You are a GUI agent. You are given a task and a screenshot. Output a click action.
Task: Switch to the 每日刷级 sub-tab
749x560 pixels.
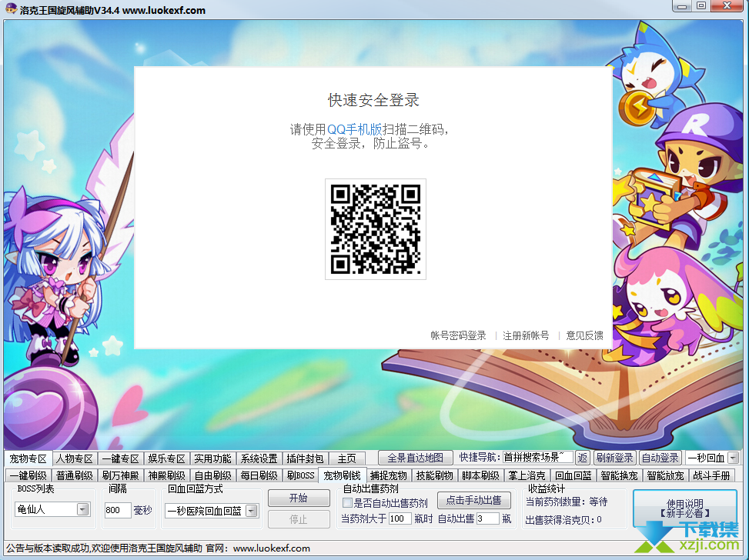[x=259, y=475]
